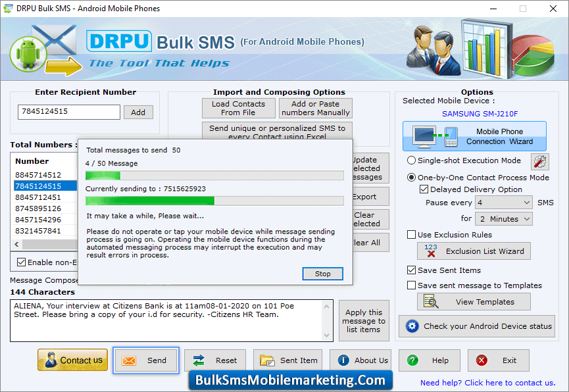Click the green question mark Help icon
This screenshot has height=392, width=569.
[x=412, y=360]
